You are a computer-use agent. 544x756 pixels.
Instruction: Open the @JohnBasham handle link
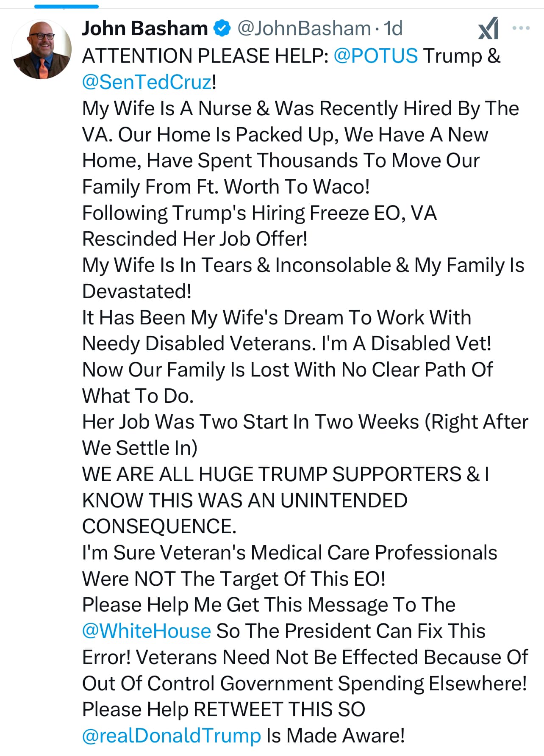coord(304,28)
